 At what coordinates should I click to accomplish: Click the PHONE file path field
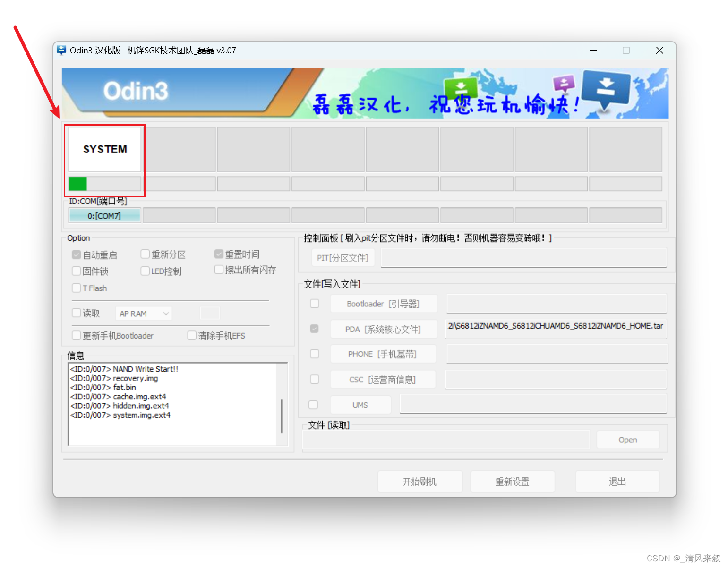pos(557,354)
